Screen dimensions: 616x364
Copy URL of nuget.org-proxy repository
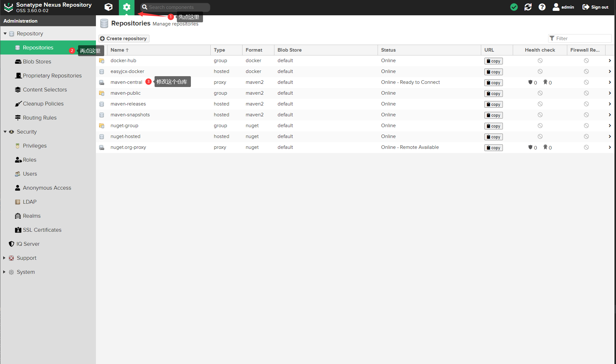[493, 148]
